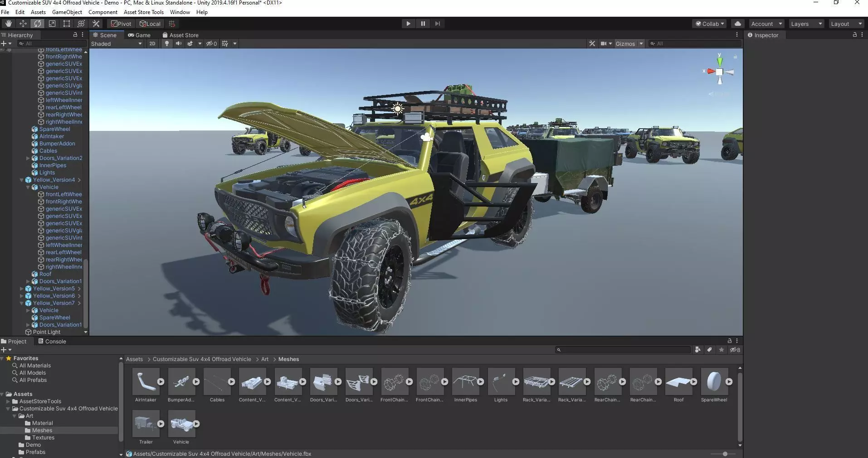Lock the Hierarchy panel
Image resolution: width=868 pixels, height=458 pixels.
(75, 35)
